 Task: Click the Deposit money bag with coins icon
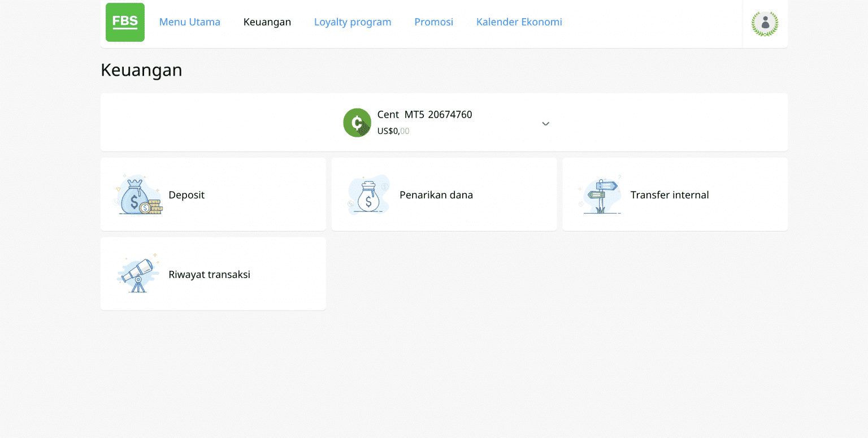138,194
